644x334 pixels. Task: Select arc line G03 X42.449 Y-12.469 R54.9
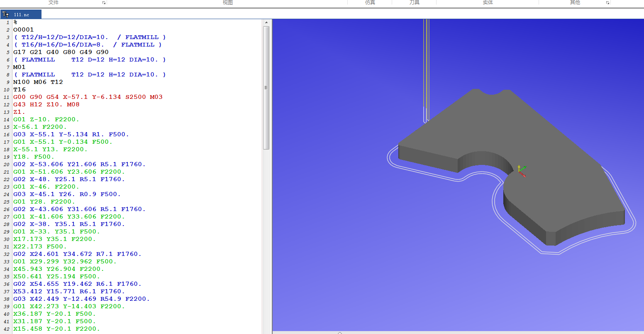click(82, 299)
